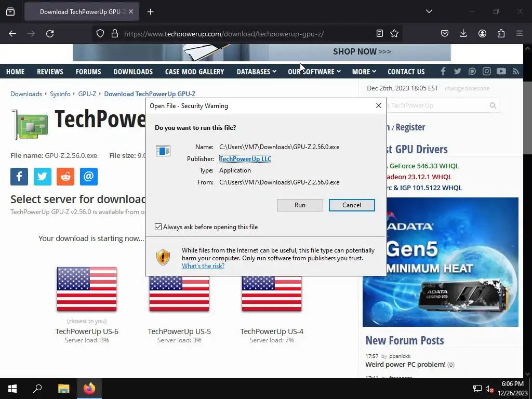Expand the OUR SOFTWARE dropdown menu
Image resolution: width=532 pixels, height=399 pixels.
314,72
